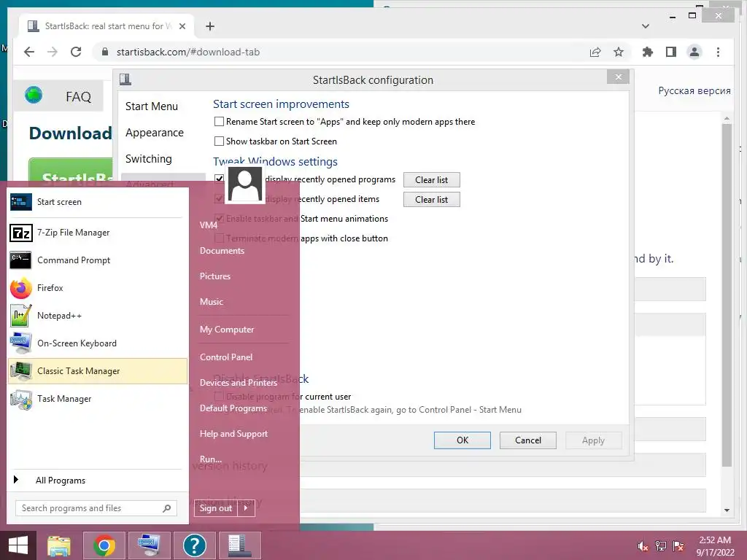
Task: Click Cancel in StartIsBack configuration
Action: (x=528, y=440)
